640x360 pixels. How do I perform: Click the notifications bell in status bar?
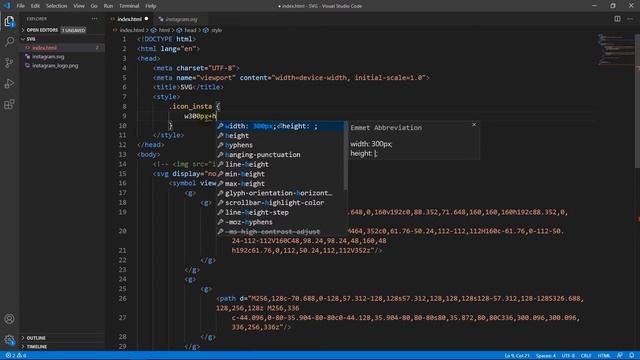(x=631, y=356)
